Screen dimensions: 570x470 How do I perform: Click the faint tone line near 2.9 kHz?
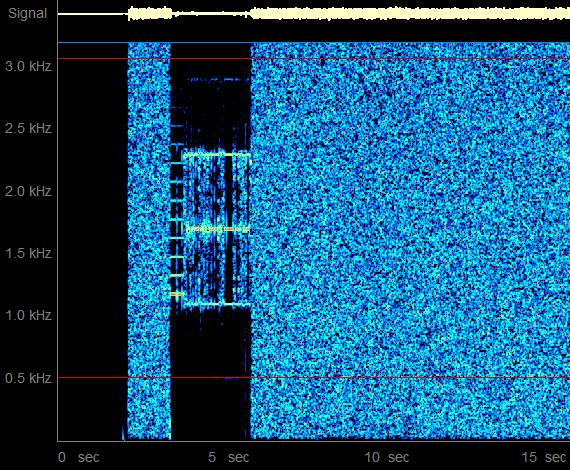218,79
